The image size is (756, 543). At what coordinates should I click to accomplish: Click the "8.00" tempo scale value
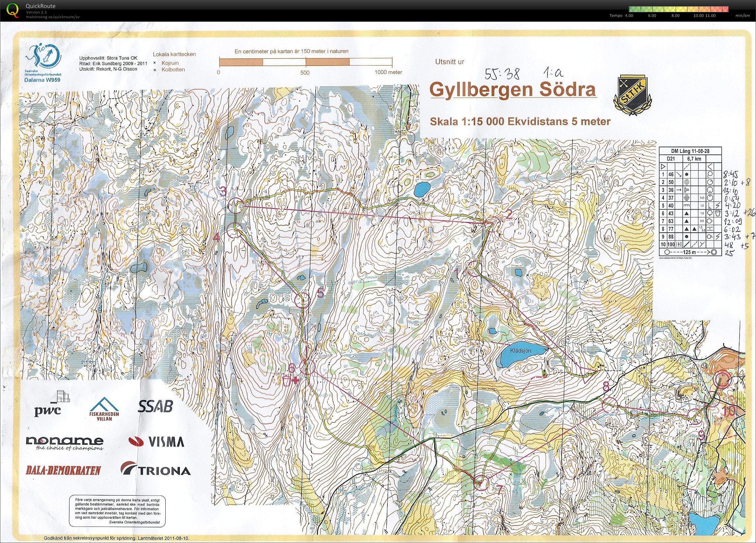tap(675, 16)
